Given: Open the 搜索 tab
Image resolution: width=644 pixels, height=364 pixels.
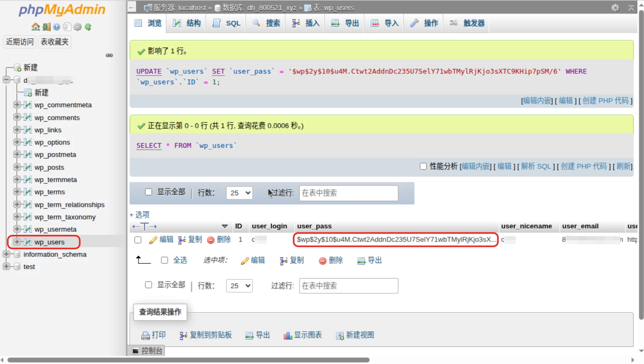Looking at the screenshot, I should 266,23.
